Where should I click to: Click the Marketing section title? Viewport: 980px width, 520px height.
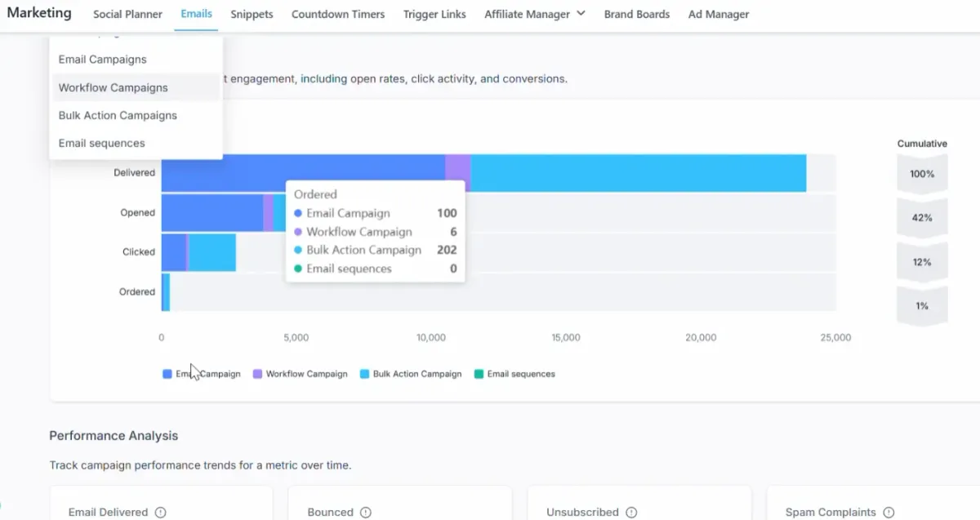pyautogui.click(x=39, y=13)
